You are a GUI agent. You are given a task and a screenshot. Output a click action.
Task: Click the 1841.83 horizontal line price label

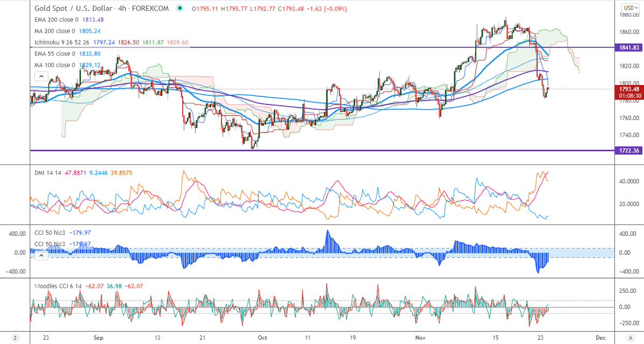629,47
